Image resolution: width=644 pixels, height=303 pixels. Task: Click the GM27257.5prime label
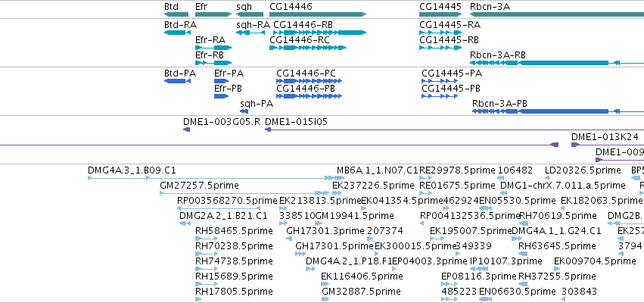coord(199,186)
